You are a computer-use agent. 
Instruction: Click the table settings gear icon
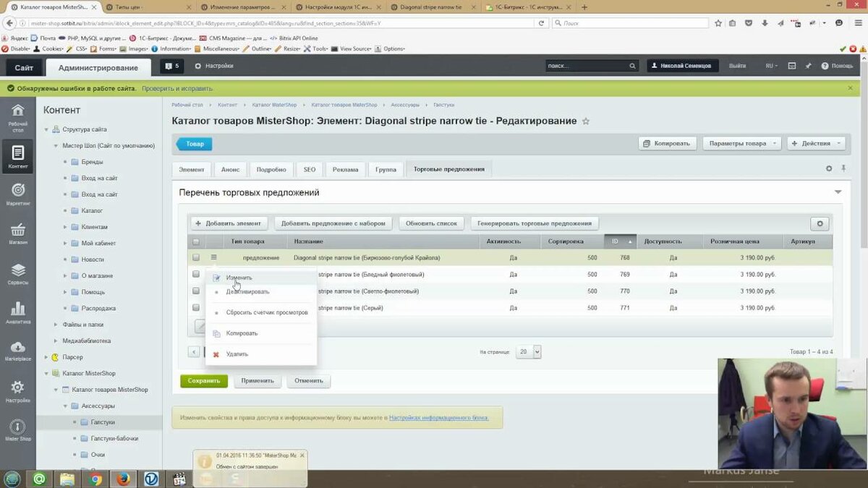(820, 223)
